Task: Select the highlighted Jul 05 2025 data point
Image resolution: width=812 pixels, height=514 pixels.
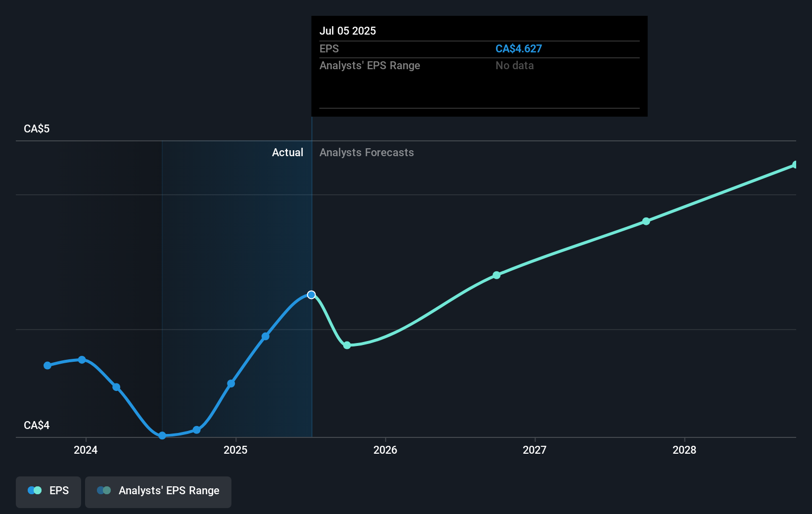Action: (x=311, y=294)
